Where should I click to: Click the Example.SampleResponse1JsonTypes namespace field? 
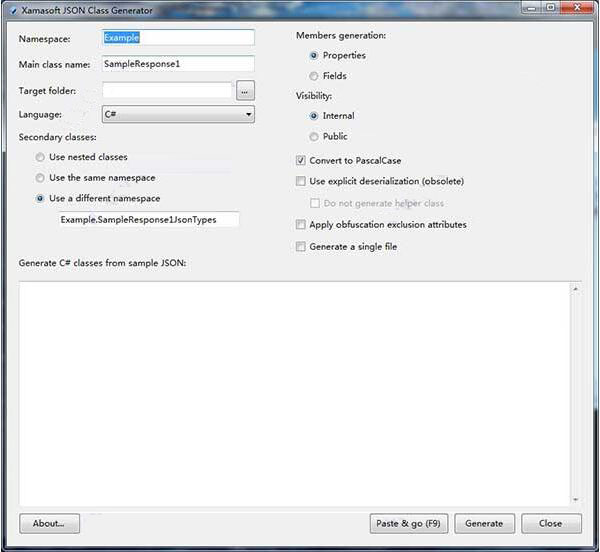149,220
